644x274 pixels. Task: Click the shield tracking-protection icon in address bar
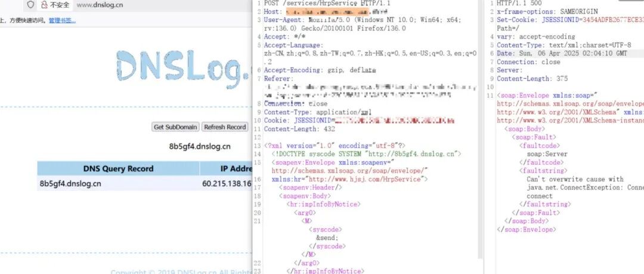pyautogui.click(x=30, y=5)
